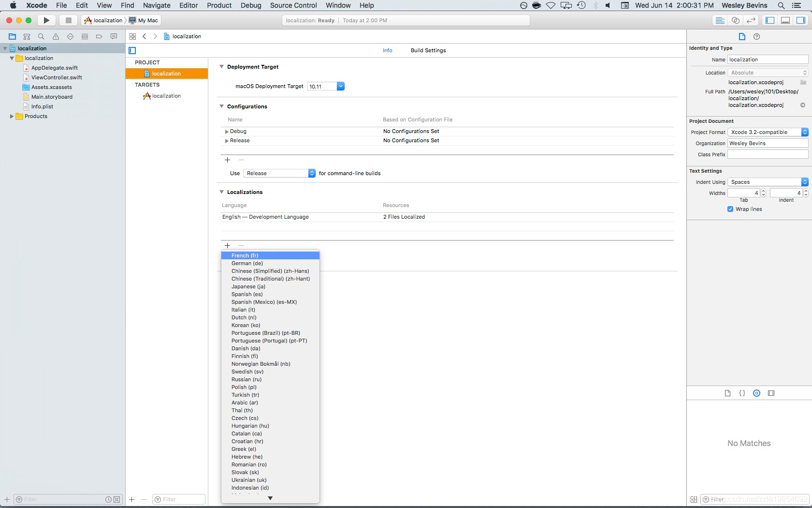Open the Indent Using dropdown
The width and height of the screenshot is (812, 508).
tap(768, 182)
